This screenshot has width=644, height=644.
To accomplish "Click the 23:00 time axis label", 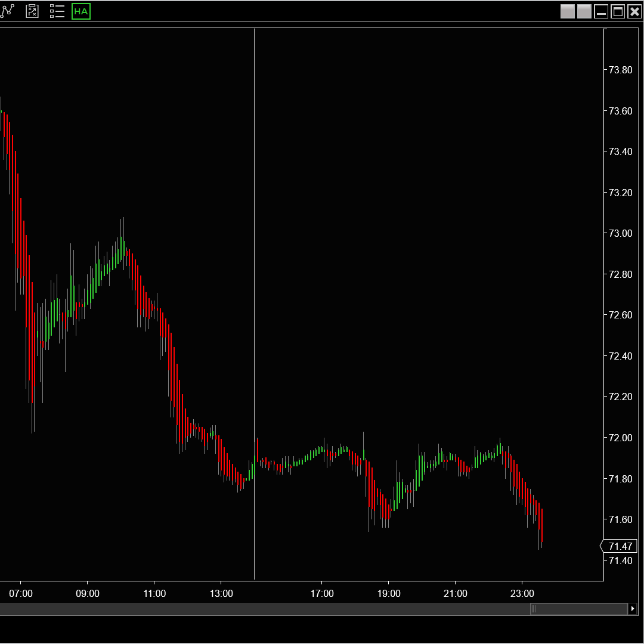I will pos(522,594).
